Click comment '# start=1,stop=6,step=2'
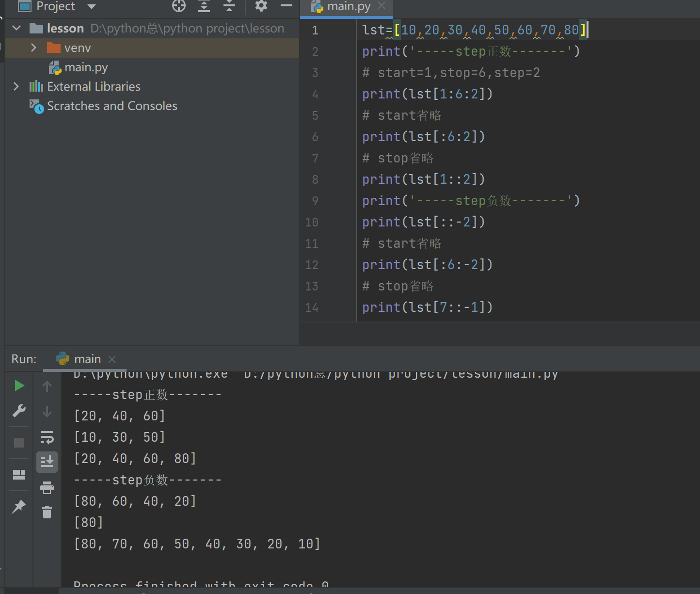The image size is (700, 594). point(451,73)
